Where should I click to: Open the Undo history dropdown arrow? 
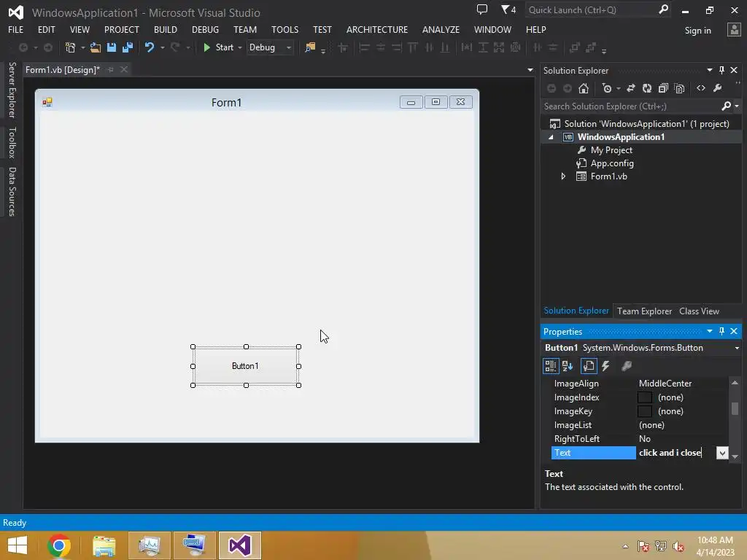[163, 47]
